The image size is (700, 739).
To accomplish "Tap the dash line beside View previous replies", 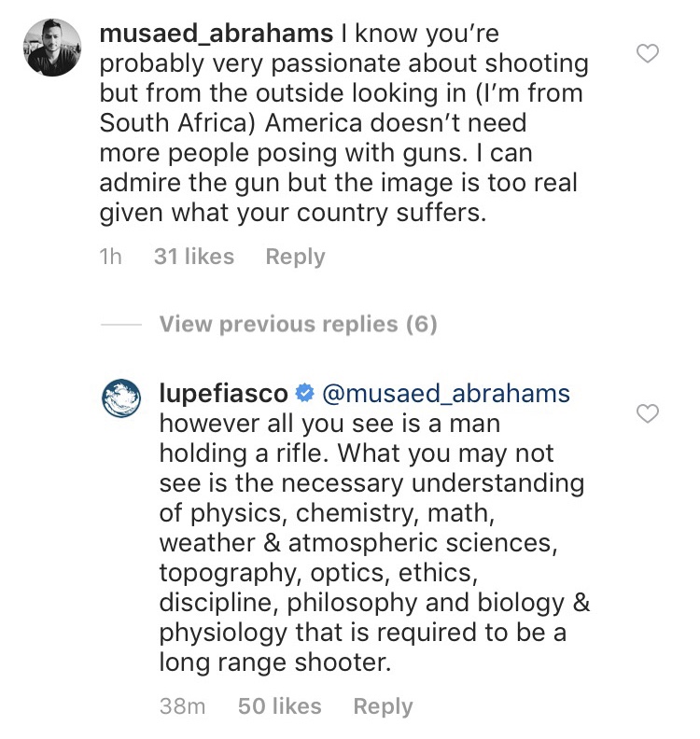I will click(120, 325).
